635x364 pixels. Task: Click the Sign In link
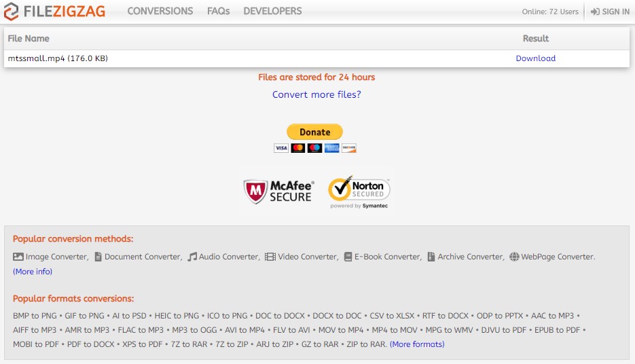tap(615, 12)
